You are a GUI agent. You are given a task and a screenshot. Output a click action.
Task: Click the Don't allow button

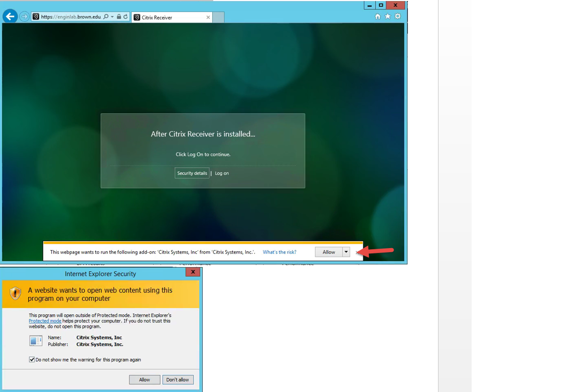pyautogui.click(x=178, y=379)
